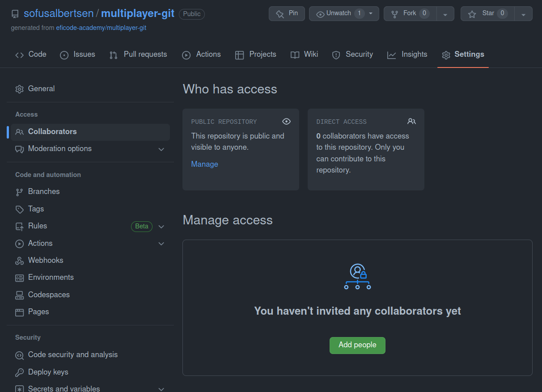This screenshot has width=542, height=392.
Task: Click the fork icon in Fork button
Action: (394, 14)
